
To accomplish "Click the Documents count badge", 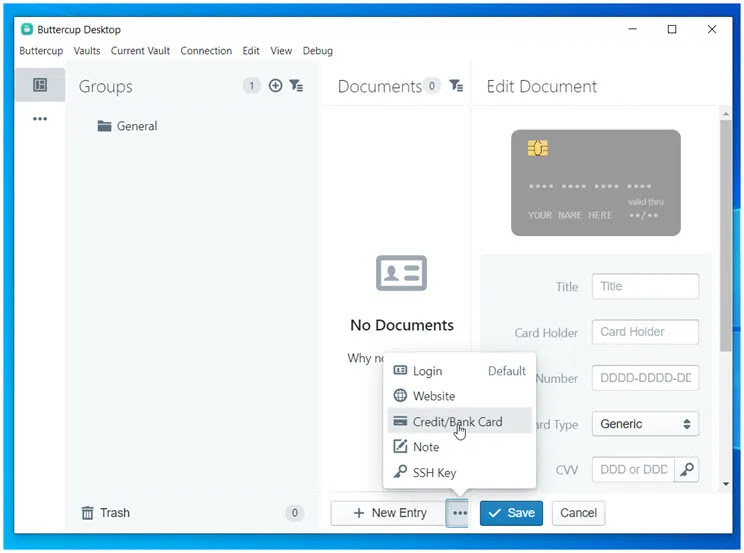I will pyautogui.click(x=432, y=86).
